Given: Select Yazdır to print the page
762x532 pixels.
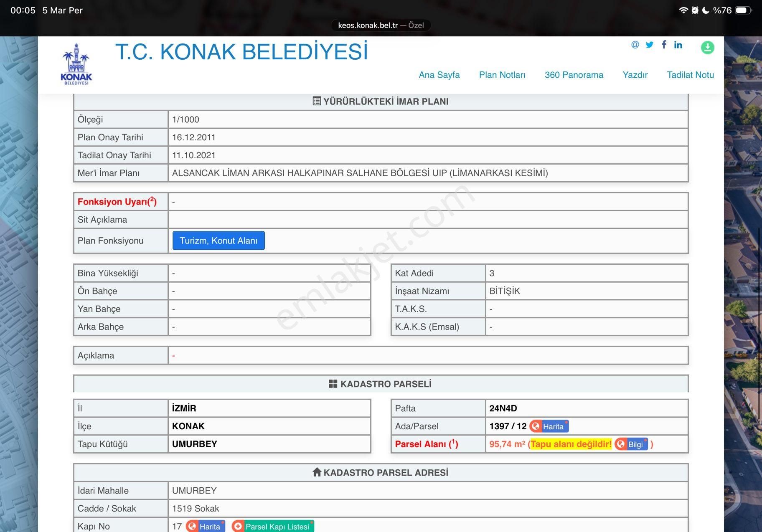Looking at the screenshot, I should tap(635, 75).
